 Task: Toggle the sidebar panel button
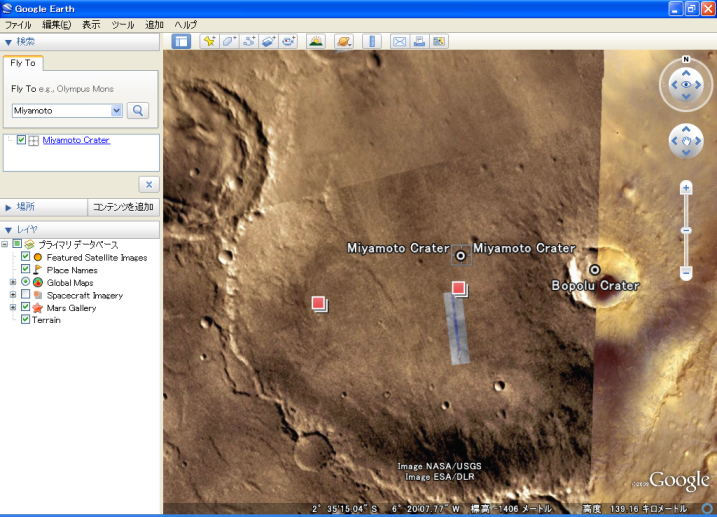181,41
